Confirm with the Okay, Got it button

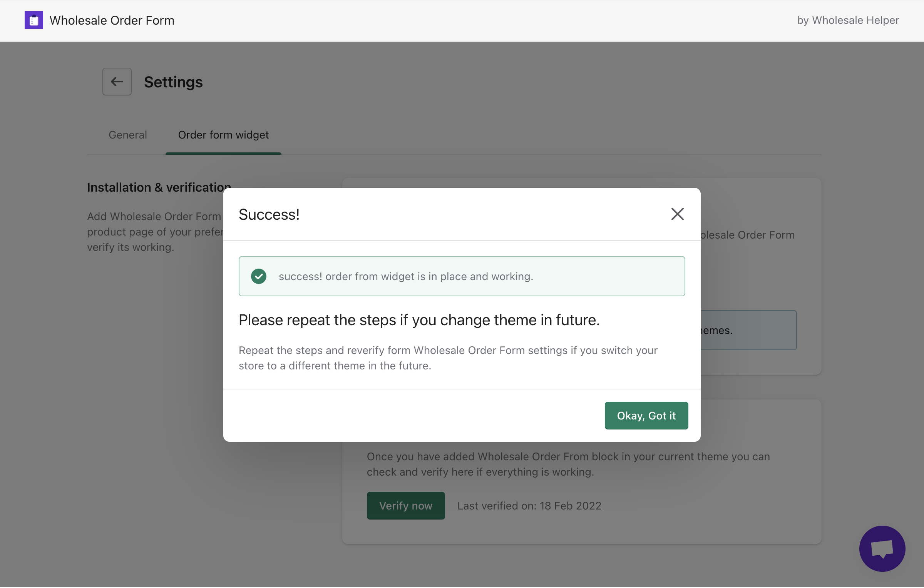coord(646,416)
